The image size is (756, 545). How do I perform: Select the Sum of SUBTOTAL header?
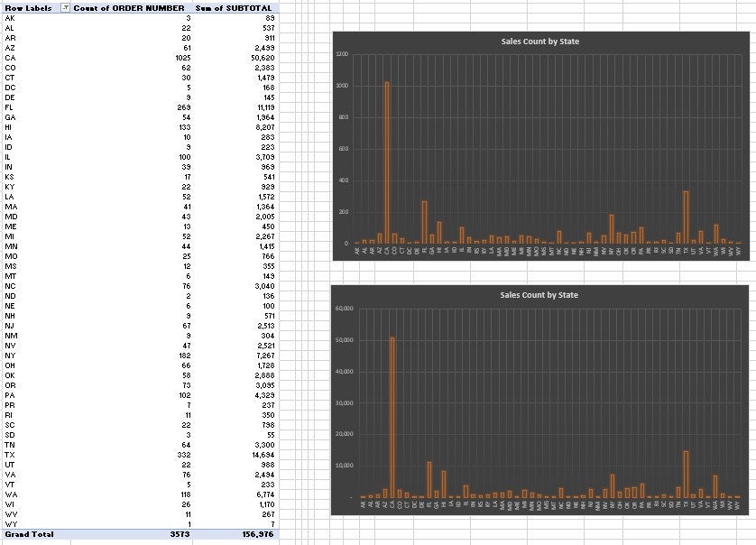tap(234, 8)
